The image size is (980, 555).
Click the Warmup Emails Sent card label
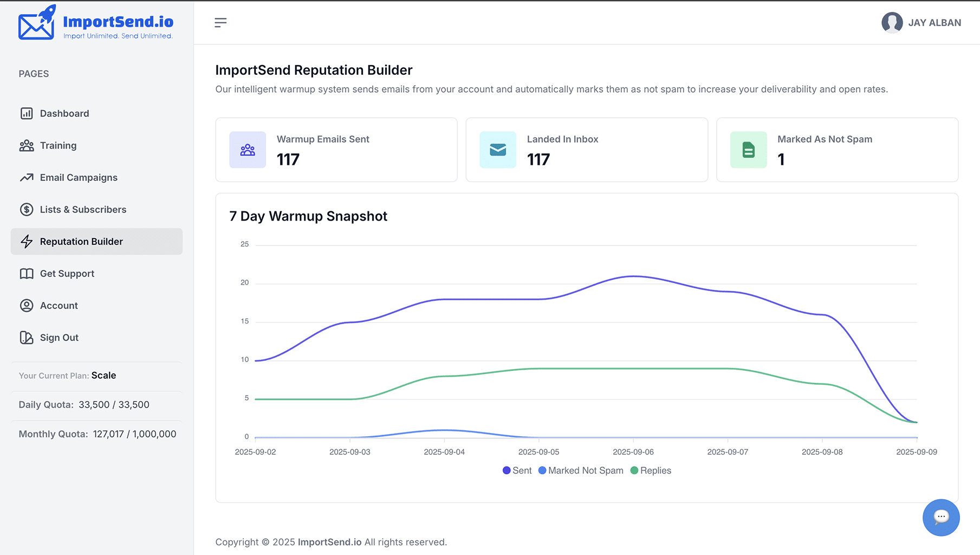coord(323,139)
